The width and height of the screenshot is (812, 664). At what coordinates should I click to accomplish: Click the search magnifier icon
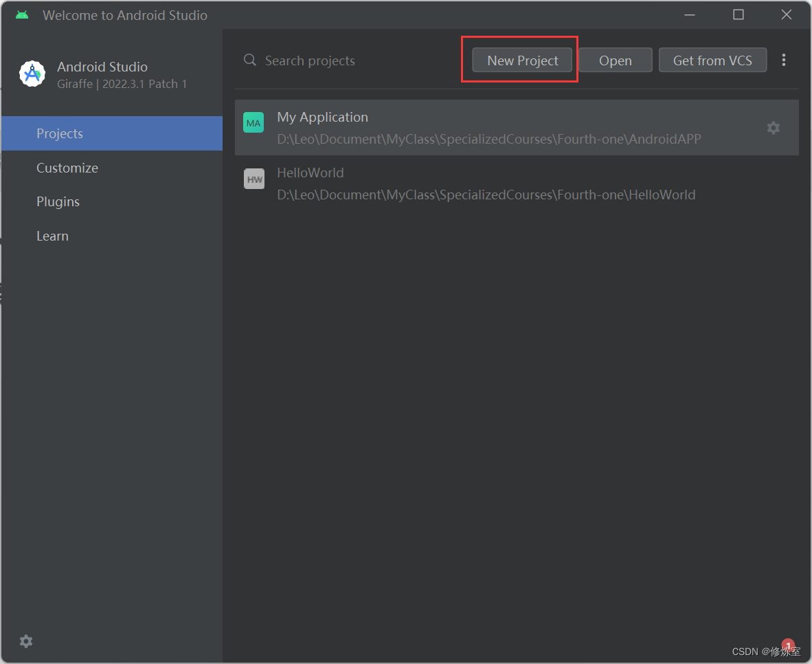(249, 60)
